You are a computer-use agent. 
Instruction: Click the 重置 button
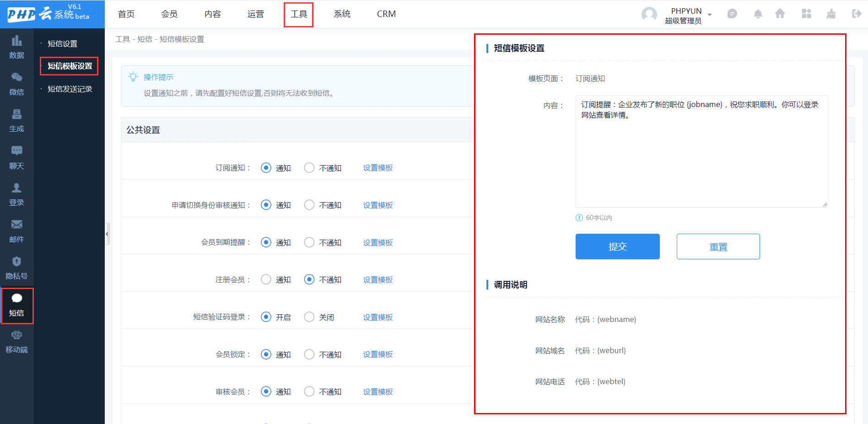[718, 247]
